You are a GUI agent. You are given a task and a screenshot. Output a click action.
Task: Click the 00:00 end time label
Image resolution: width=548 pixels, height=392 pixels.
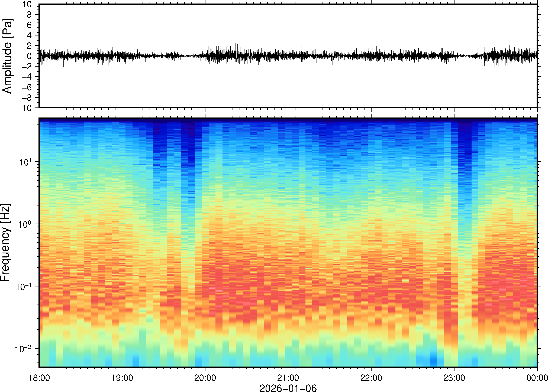tap(537, 378)
